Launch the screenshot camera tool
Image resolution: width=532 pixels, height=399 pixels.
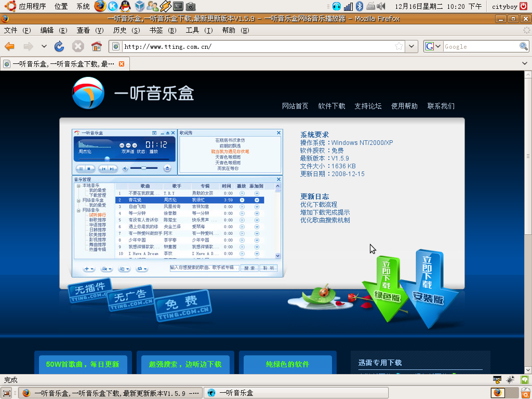(191, 6)
